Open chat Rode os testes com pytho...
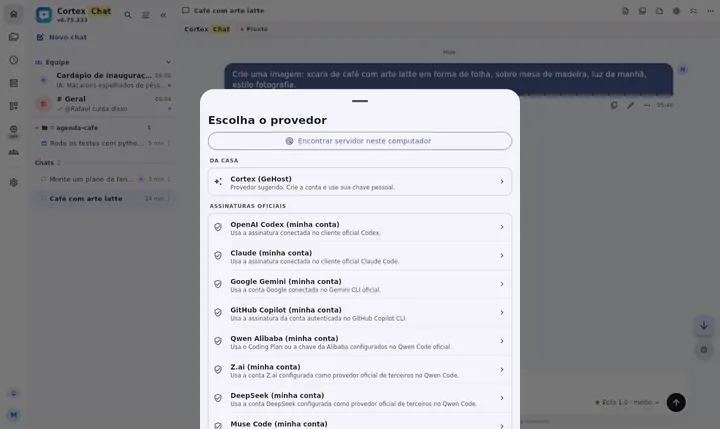Screen dimensions: 720x429 (x=104, y=143)
